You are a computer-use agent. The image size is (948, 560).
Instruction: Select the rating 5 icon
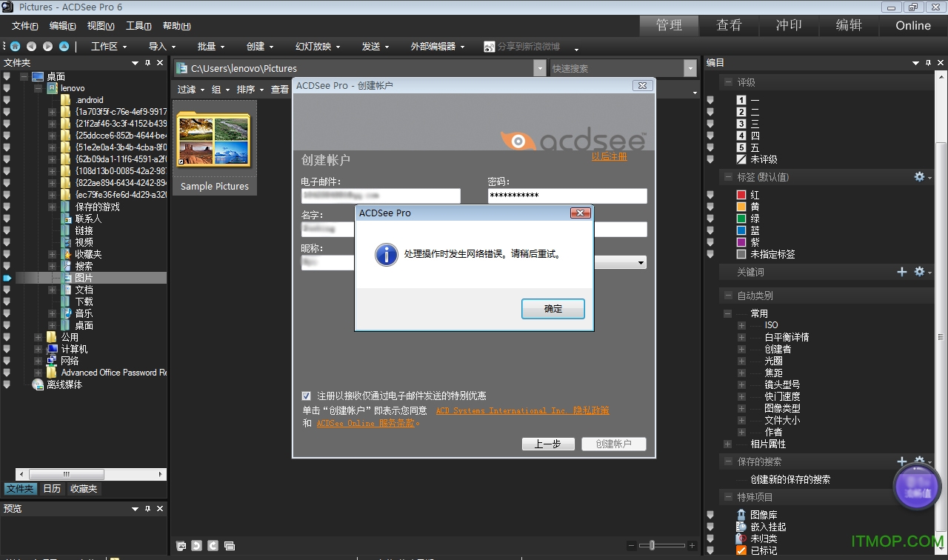(741, 147)
